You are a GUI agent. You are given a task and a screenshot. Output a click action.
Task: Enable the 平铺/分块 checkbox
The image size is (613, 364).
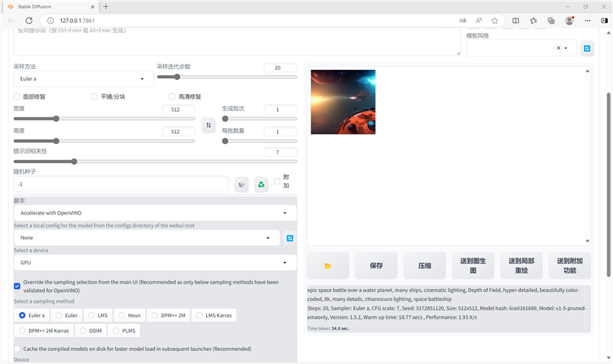94,97
